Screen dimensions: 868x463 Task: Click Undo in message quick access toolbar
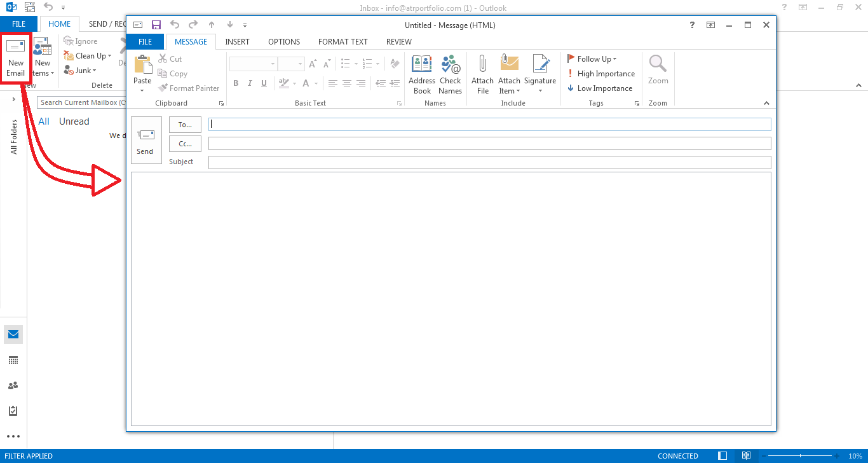click(x=175, y=25)
